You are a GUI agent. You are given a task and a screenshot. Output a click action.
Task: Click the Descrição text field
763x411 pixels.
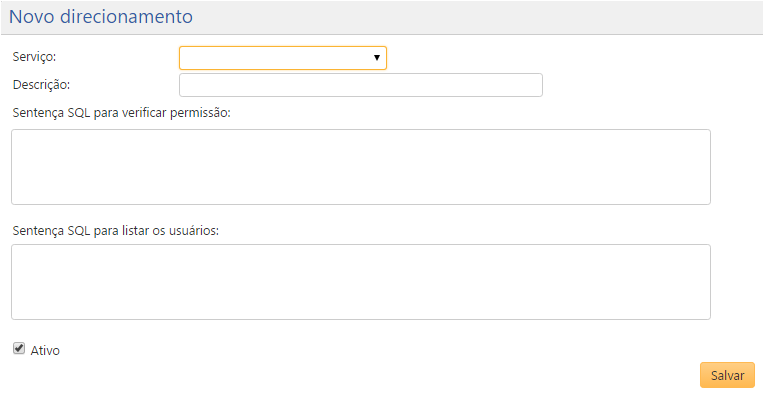(x=360, y=85)
